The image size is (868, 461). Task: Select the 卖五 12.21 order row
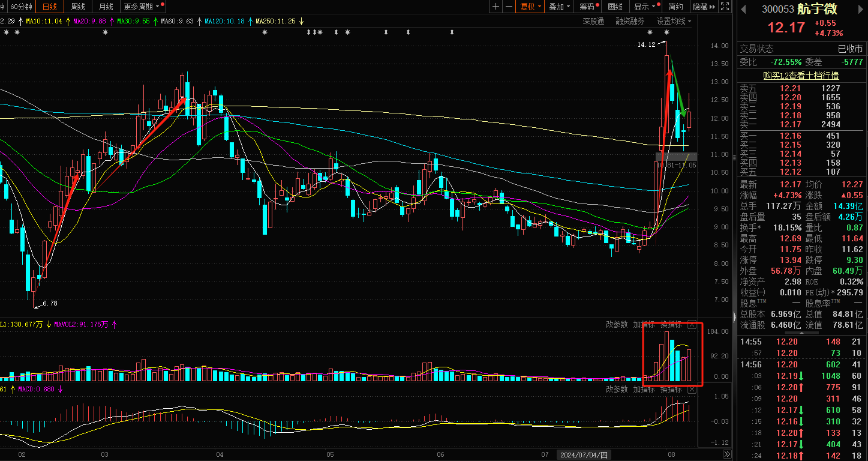(801, 88)
